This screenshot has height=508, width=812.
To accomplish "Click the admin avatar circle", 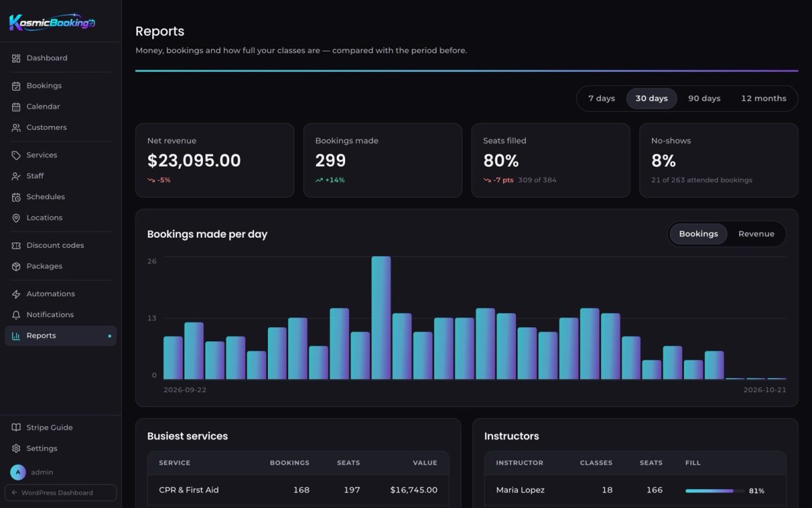I will [x=18, y=472].
